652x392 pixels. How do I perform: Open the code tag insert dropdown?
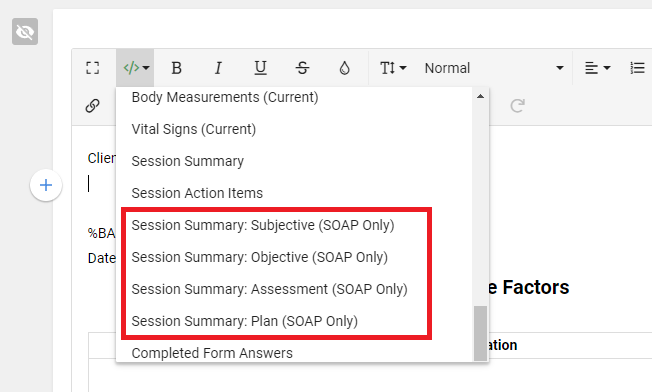pyautogui.click(x=136, y=68)
